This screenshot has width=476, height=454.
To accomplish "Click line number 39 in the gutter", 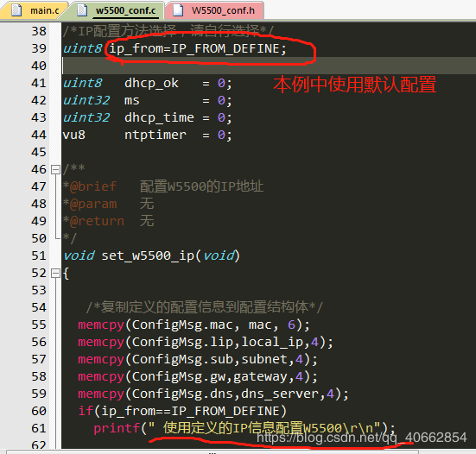I will point(39,48).
